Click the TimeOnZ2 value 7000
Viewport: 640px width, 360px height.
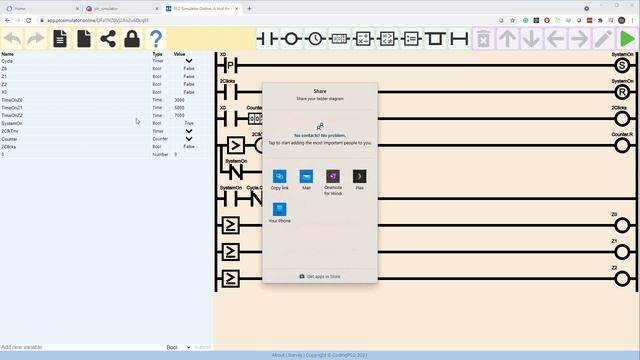tap(179, 116)
